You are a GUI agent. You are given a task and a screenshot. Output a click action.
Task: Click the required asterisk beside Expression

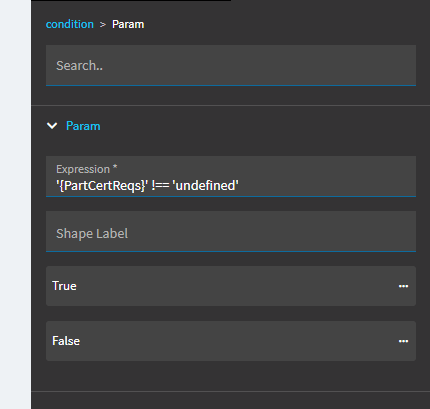pos(115,167)
